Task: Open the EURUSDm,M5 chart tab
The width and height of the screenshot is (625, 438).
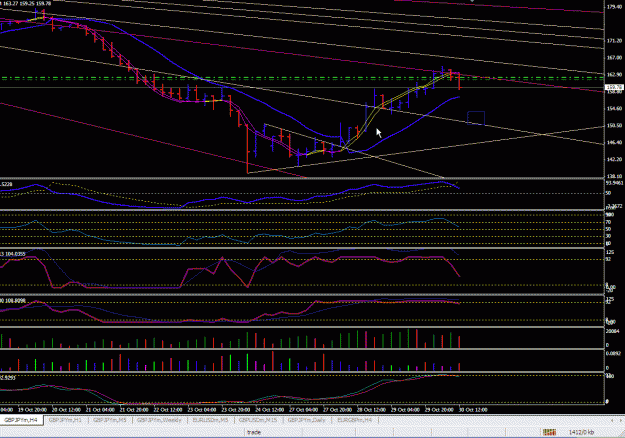Action: point(210,420)
